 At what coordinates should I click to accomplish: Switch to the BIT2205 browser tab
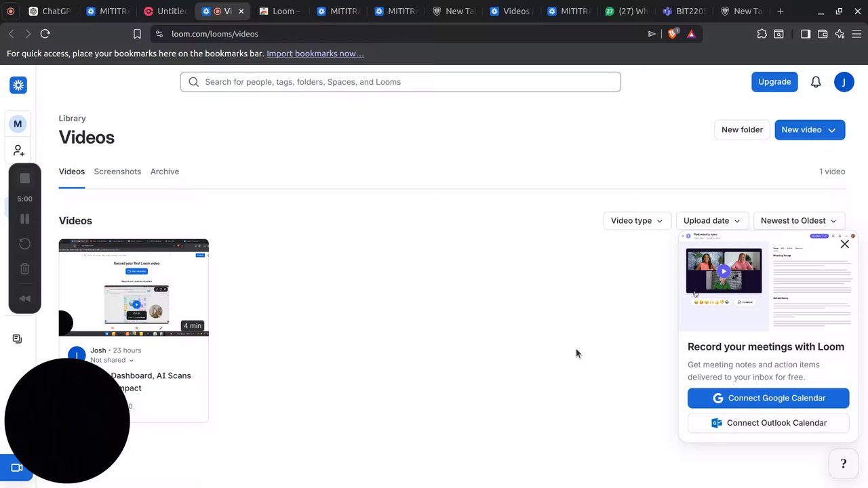(686, 11)
